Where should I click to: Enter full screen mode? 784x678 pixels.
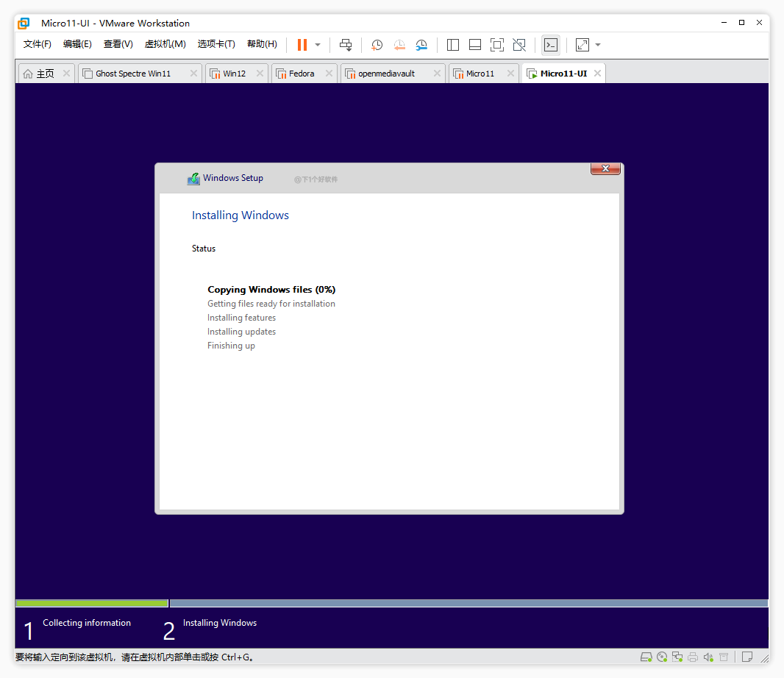click(x=497, y=45)
